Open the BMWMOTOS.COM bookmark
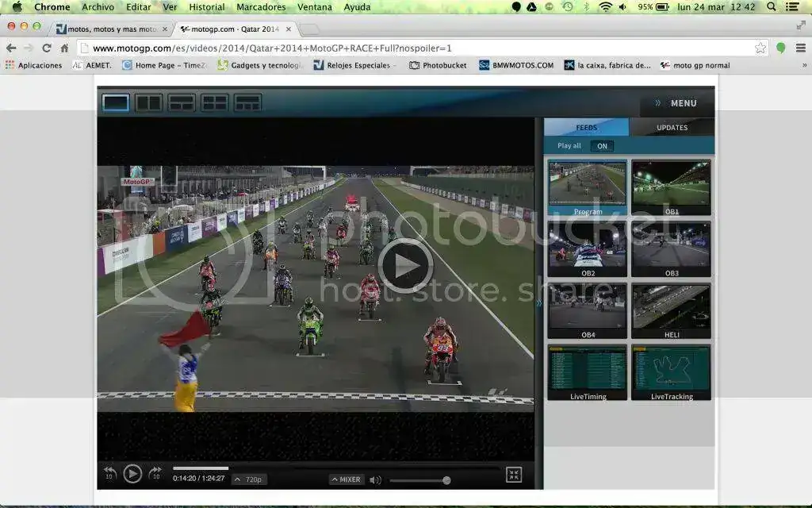The image size is (812, 508). tap(516, 65)
